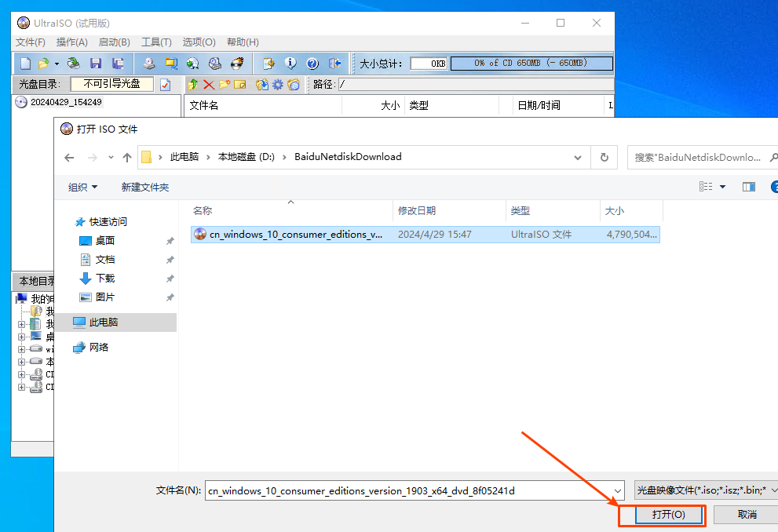The height and width of the screenshot is (532, 778).
Task: Click the 不可引导光盘 boot status field
Action: tap(111, 84)
